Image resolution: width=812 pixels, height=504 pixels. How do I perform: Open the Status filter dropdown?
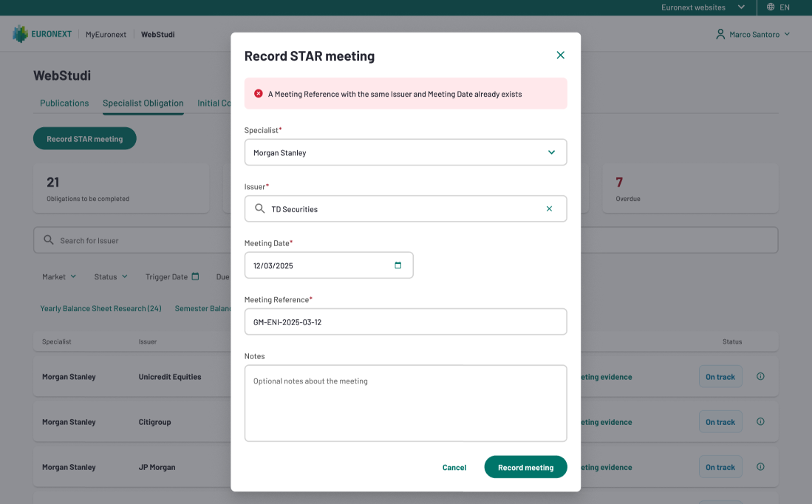tap(111, 276)
